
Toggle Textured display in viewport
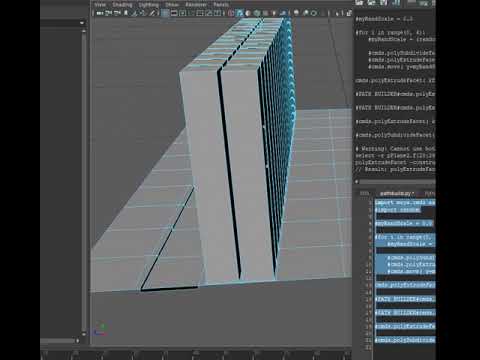click(x=266, y=13)
